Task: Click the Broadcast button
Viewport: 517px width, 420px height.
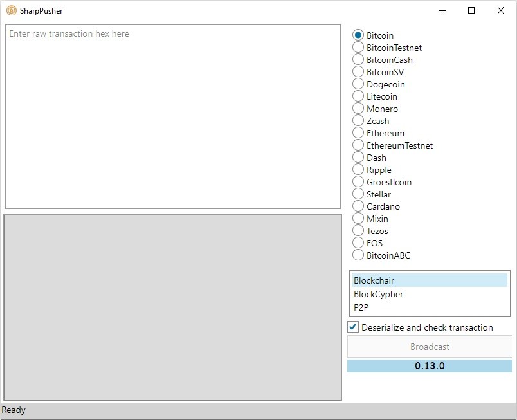Action: (x=430, y=347)
